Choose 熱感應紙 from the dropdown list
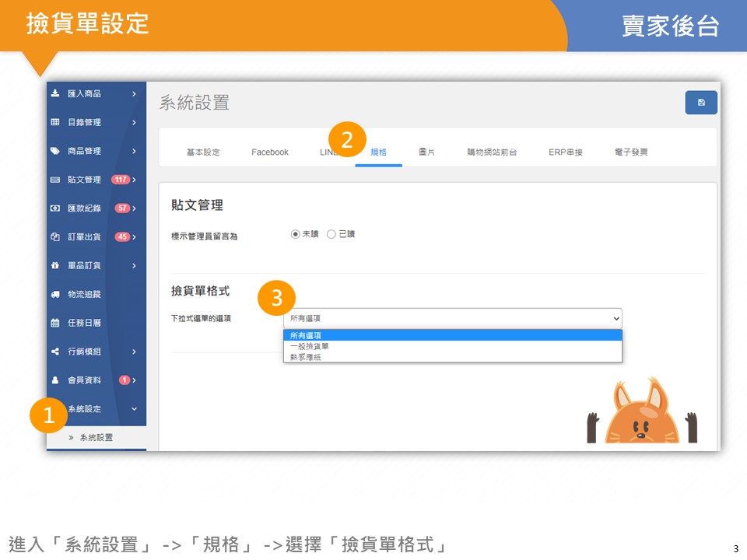 305,357
